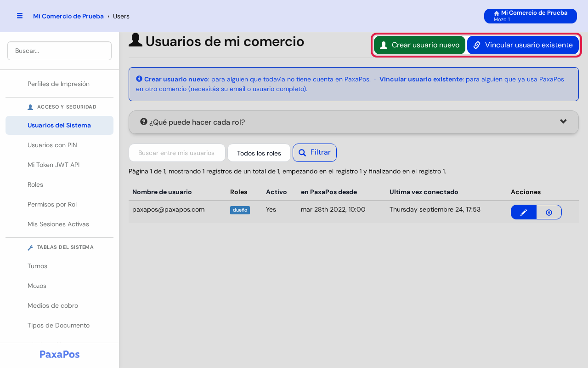Open 'Mi Comercio de Prueba' Mozo 1 selector

tap(531, 16)
